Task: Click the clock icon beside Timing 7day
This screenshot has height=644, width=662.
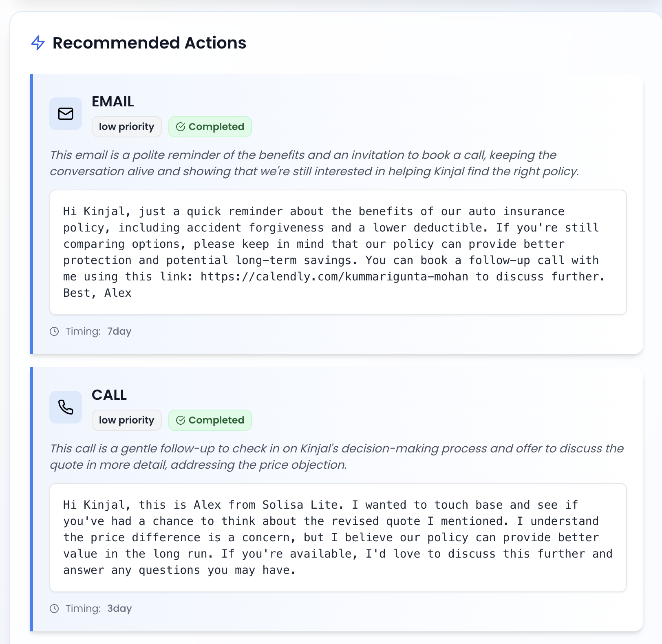Action: click(x=54, y=331)
